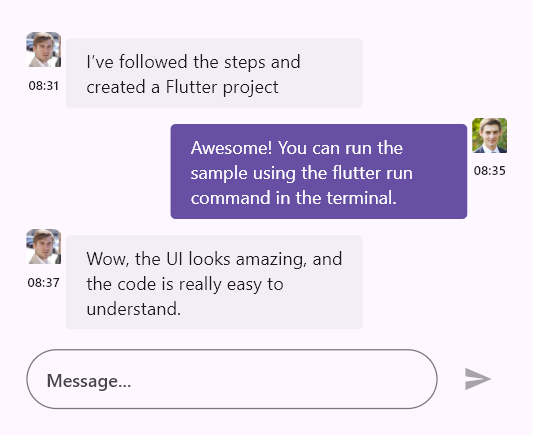Click the word "Awesome!" in purple bubble

(x=231, y=148)
